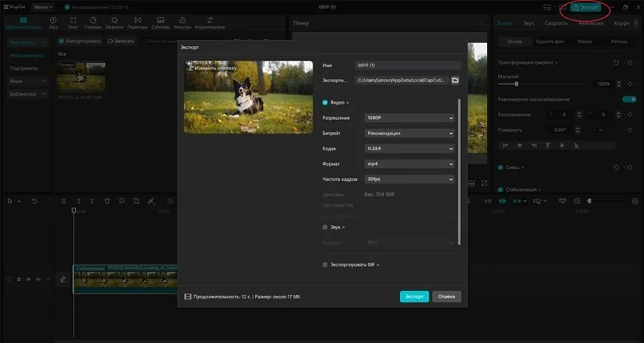The image size is (644, 343).
Task: Expand the Ваши sidebar section
Action: pos(28,81)
